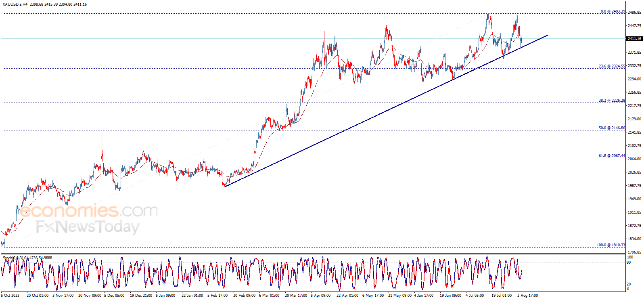Click the 1834.80 price axis value
Image resolution: width=644 pixels, height=300 pixels.
click(634, 239)
